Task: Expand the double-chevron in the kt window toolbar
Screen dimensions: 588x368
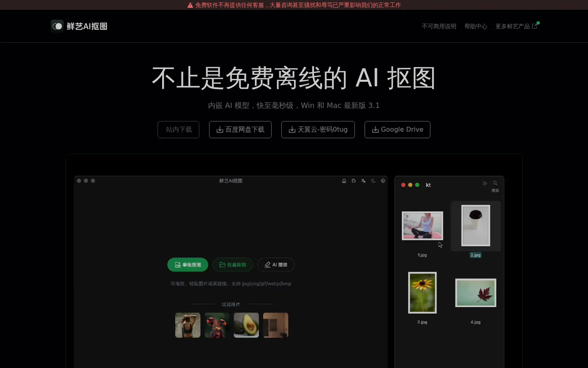Action: point(485,184)
